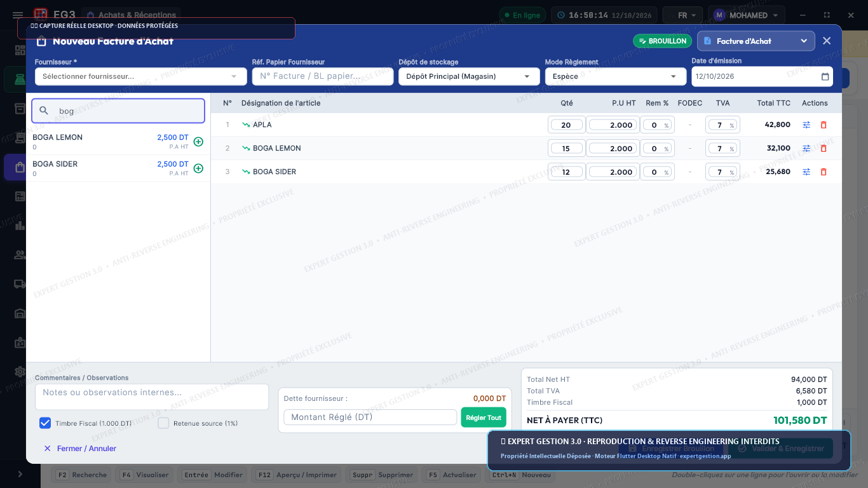868x488 pixels.
Task: Click the En ligne status indicator
Action: point(522,15)
